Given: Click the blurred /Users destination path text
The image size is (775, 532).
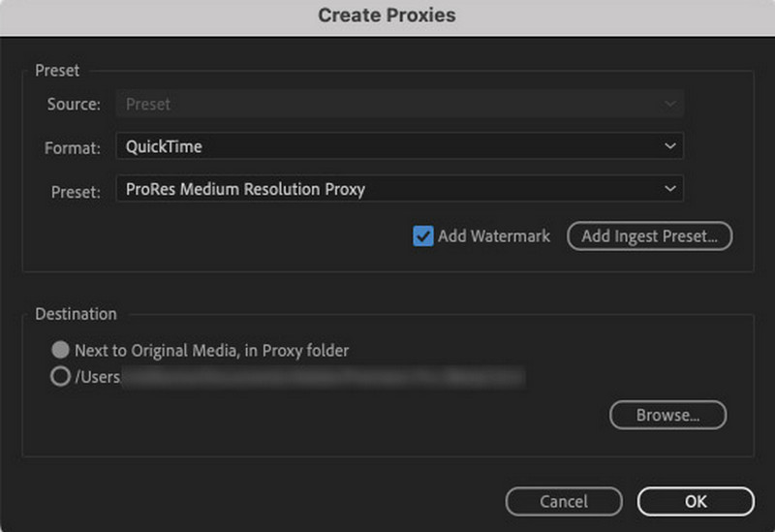Looking at the screenshot, I should 320,377.
